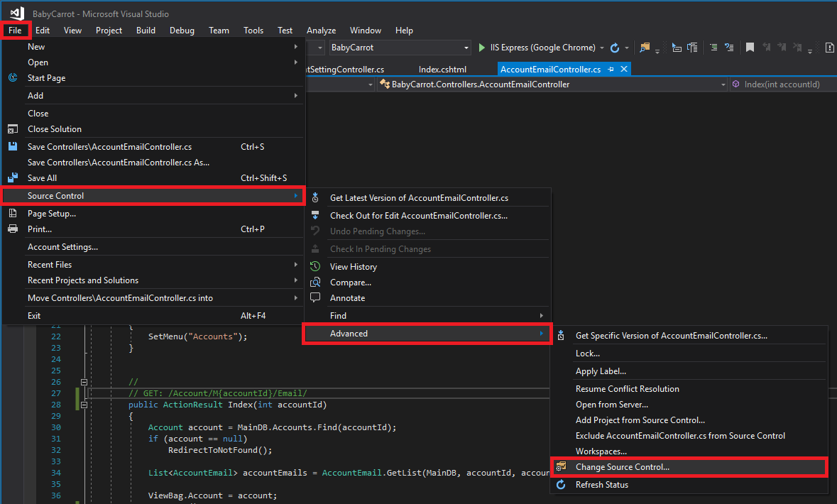Open the BabyCarrot startup project dropdown
The height and width of the screenshot is (504, 837).
[x=466, y=48]
